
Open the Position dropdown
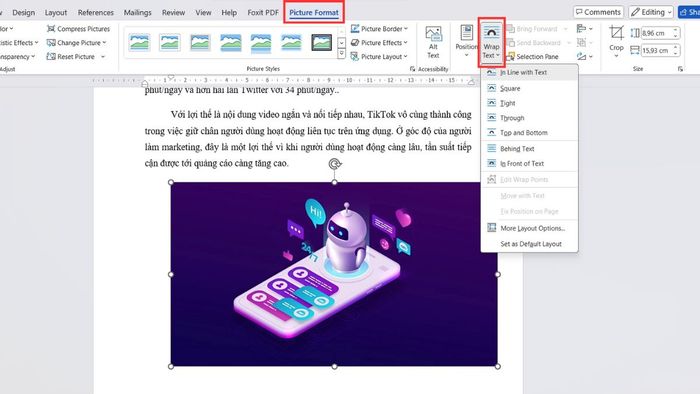click(467, 42)
